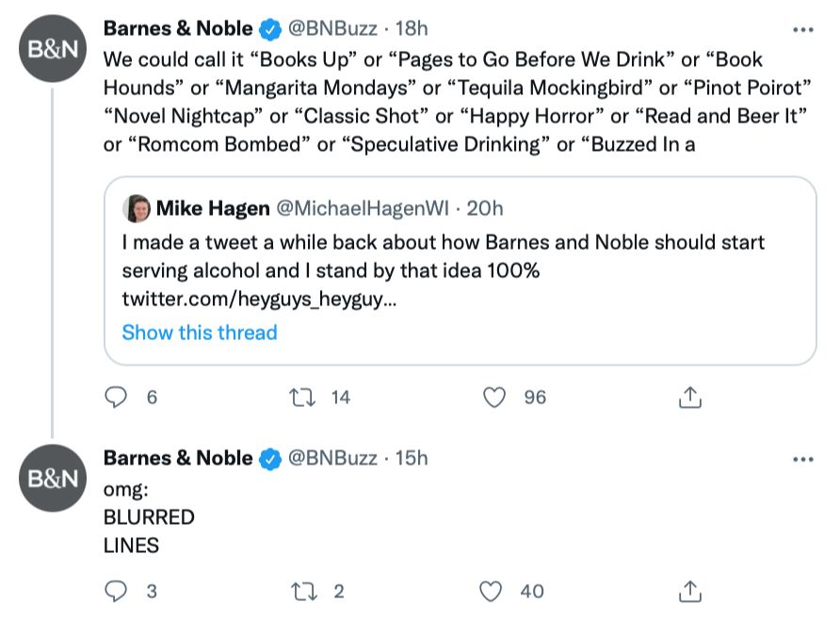Open more options for the first tweet
This screenshot has width=840, height=619.
(x=802, y=29)
